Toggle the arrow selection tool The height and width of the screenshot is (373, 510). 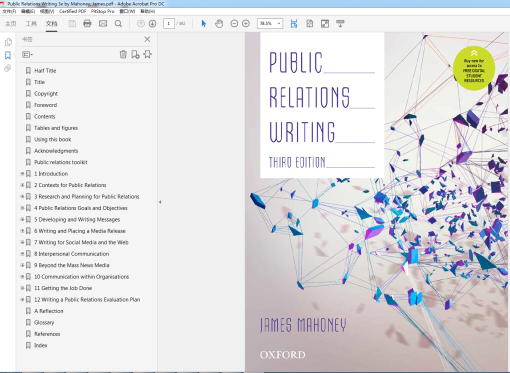(x=204, y=24)
